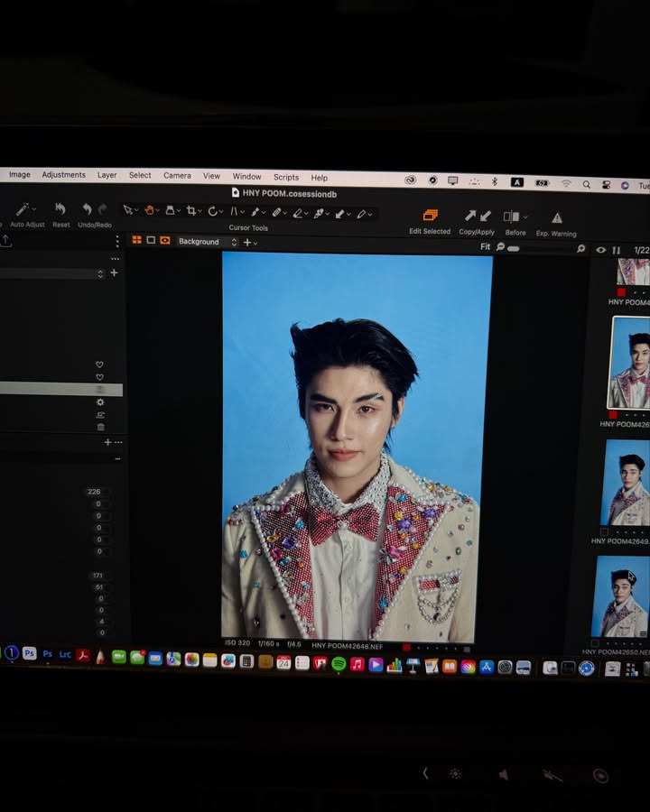
Task: Select the Keystone cursor tool
Action: [x=234, y=211]
